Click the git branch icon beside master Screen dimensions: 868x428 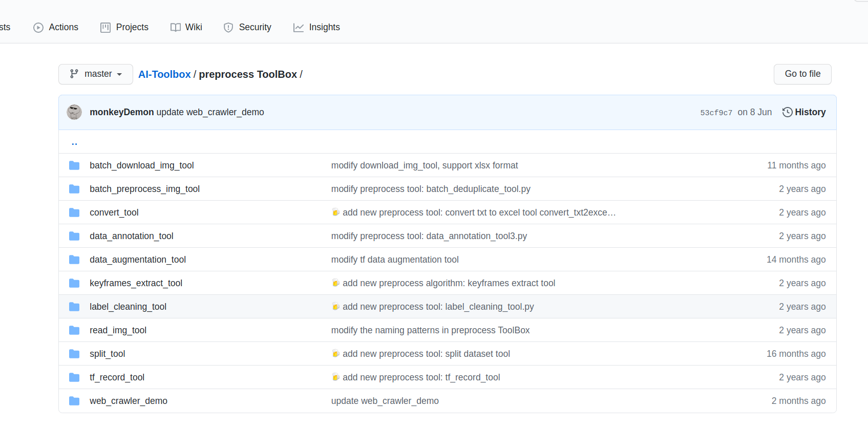[x=74, y=74]
